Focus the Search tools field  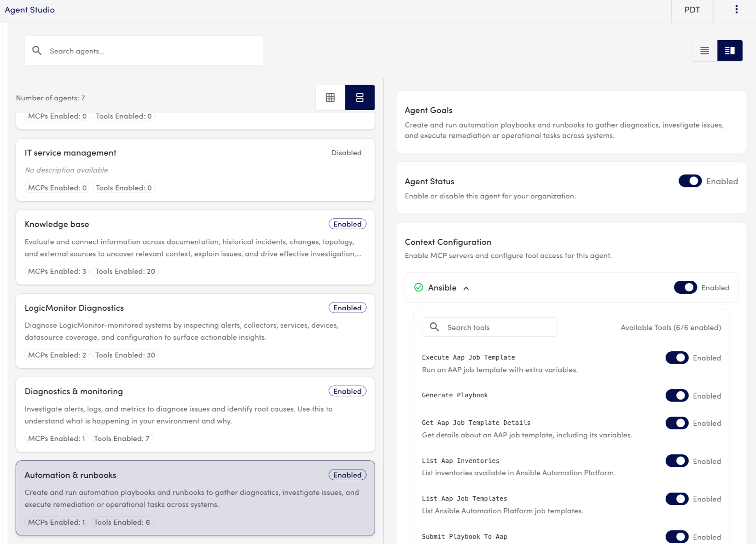click(489, 327)
